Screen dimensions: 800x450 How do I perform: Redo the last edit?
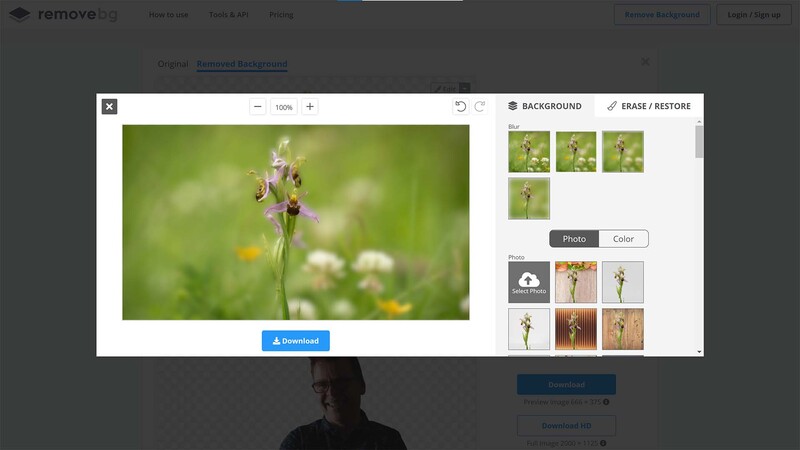click(x=480, y=106)
